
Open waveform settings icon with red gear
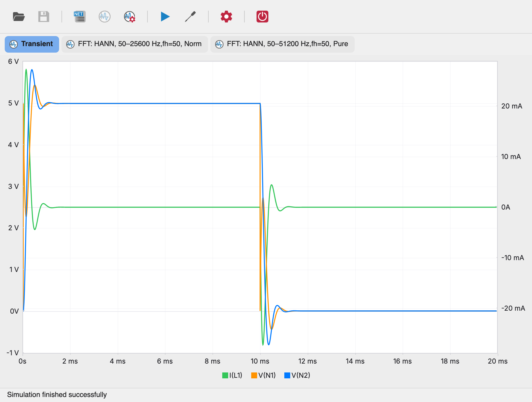130,17
